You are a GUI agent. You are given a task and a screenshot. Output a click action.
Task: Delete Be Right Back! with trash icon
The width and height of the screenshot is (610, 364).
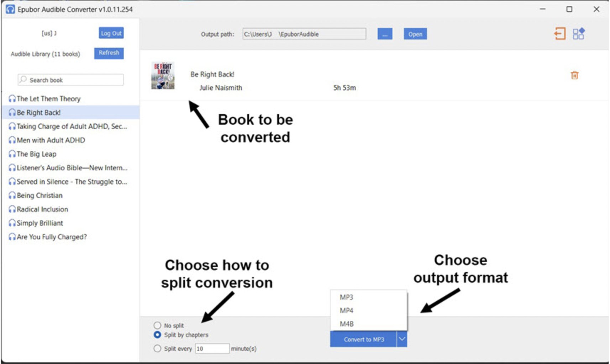pyautogui.click(x=574, y=75)
